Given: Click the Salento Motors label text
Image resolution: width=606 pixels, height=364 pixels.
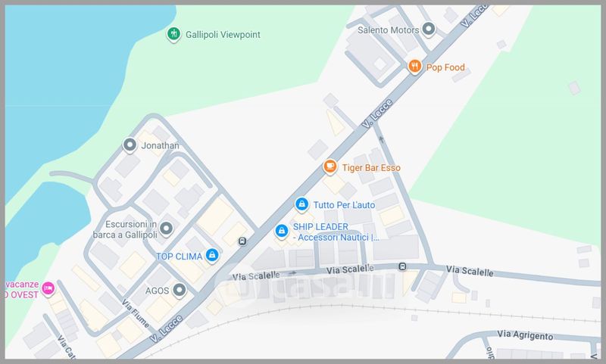Looking at the screenshot, I should [388, 30].
